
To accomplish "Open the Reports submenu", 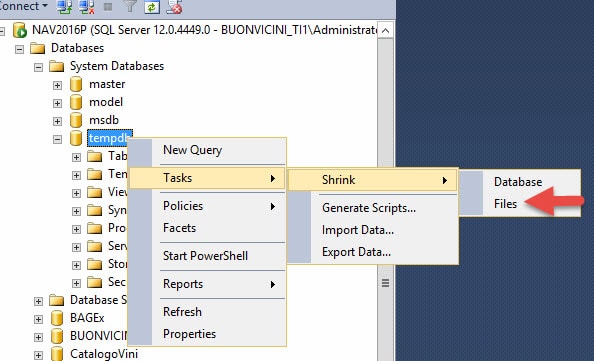I will pos(207,284).
